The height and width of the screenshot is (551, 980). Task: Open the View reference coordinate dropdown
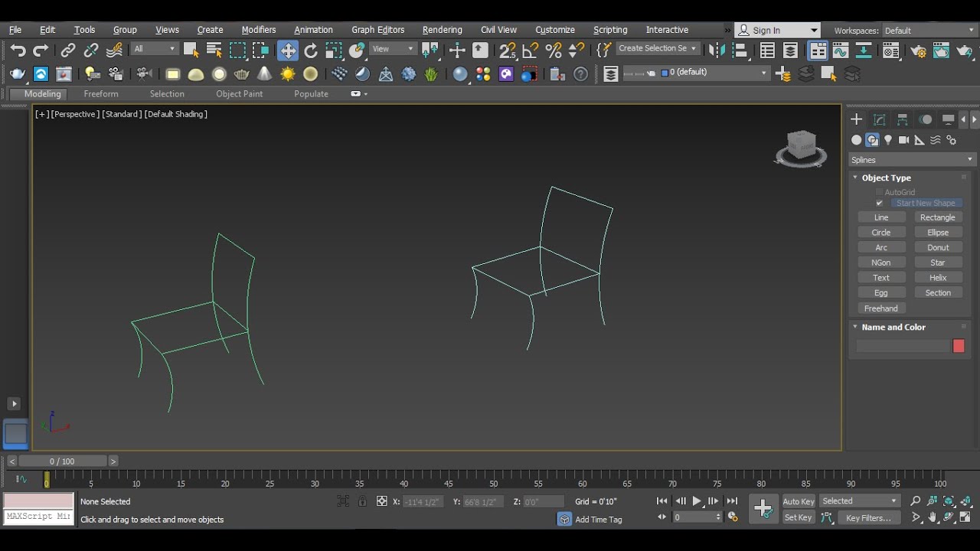(393, 48)
